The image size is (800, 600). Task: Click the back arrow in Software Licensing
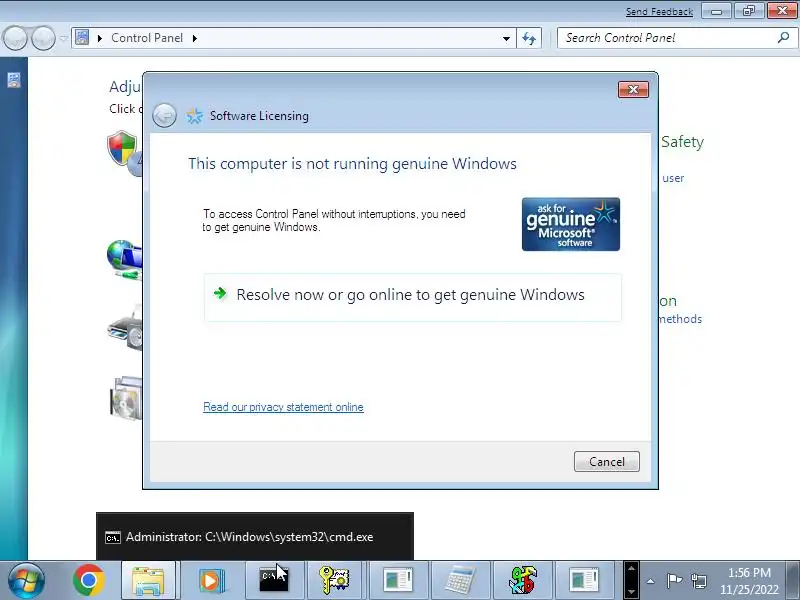(164, 115)
